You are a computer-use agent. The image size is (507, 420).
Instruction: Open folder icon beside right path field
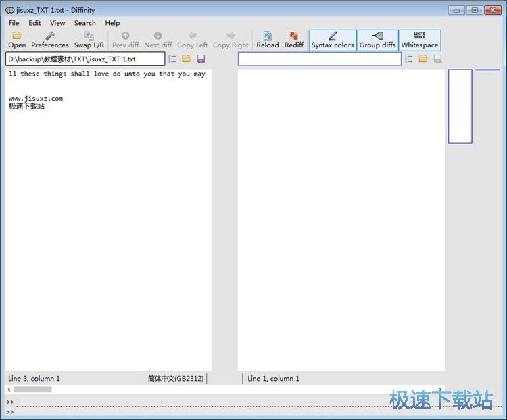point(422,59)
